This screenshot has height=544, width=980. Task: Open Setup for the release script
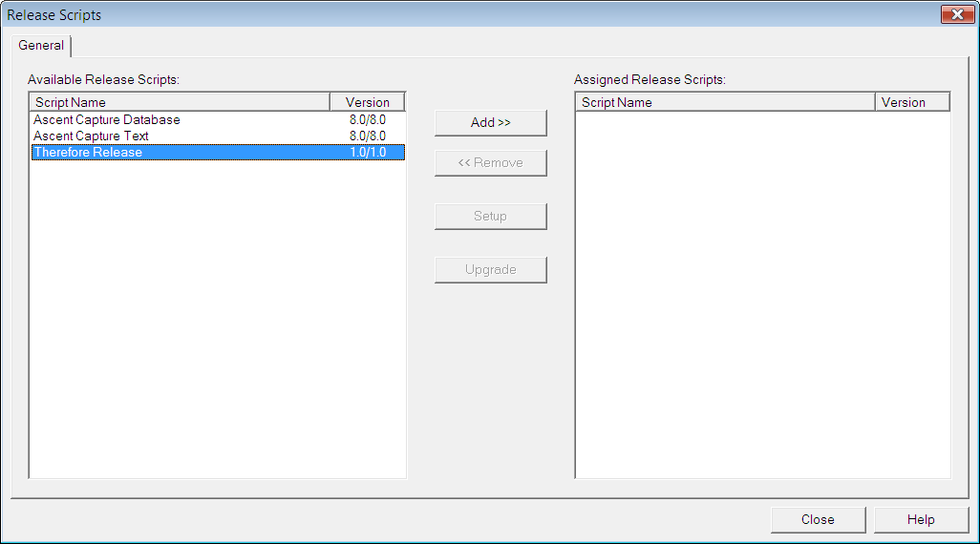click(x=490, y=217)
